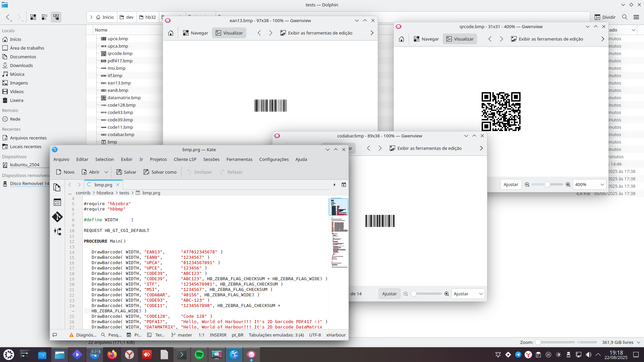
Task: Switch Dolphin to icons view mode
Action: [33, 17]
